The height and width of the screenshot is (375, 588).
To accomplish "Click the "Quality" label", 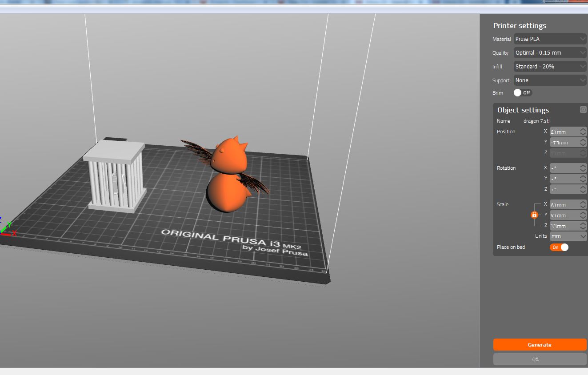I will click(x=500, y=53).
